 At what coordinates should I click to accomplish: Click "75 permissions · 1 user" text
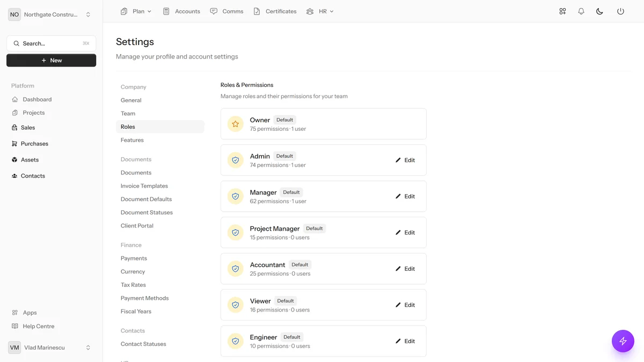coord(278,129)
